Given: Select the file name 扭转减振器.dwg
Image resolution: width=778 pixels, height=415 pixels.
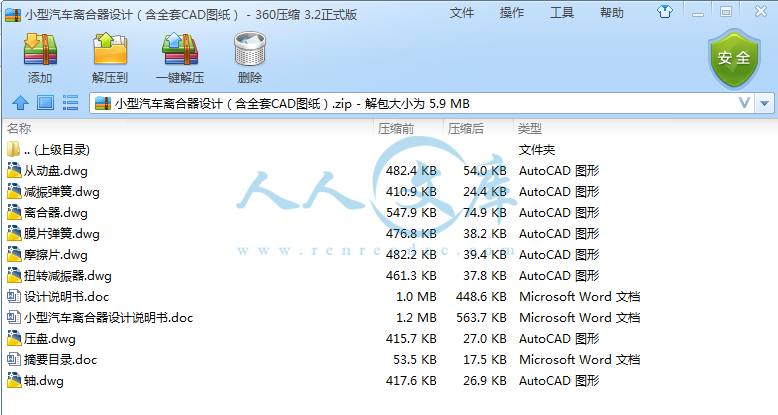Looking at the screenshot, I should click(x=67, y=276).
